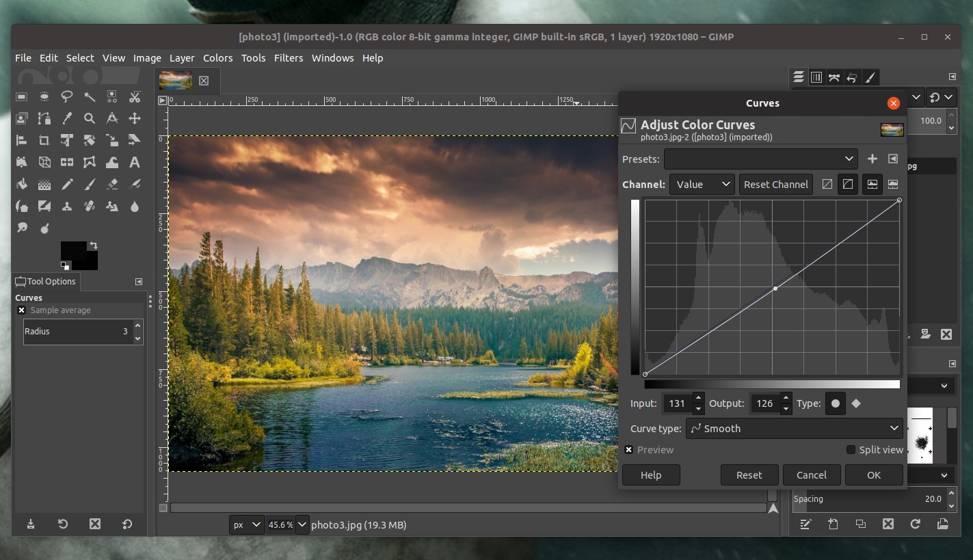
Task: Select the Paintbrush tool
Action: pos(90,184)
